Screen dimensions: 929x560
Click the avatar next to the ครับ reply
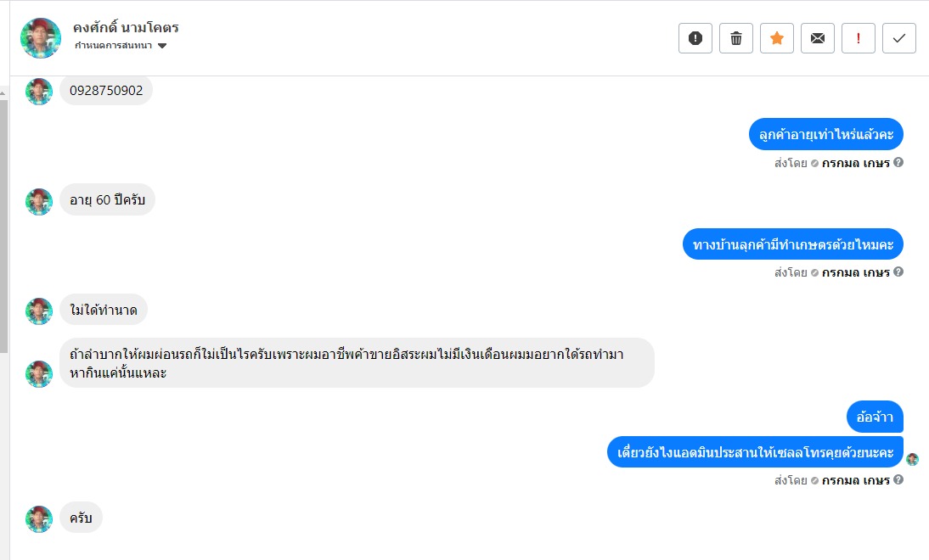39,519
